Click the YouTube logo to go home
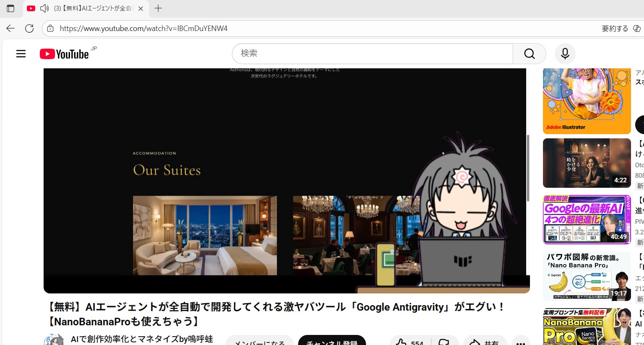Viewport: 644px width, 345px height. 64,54
